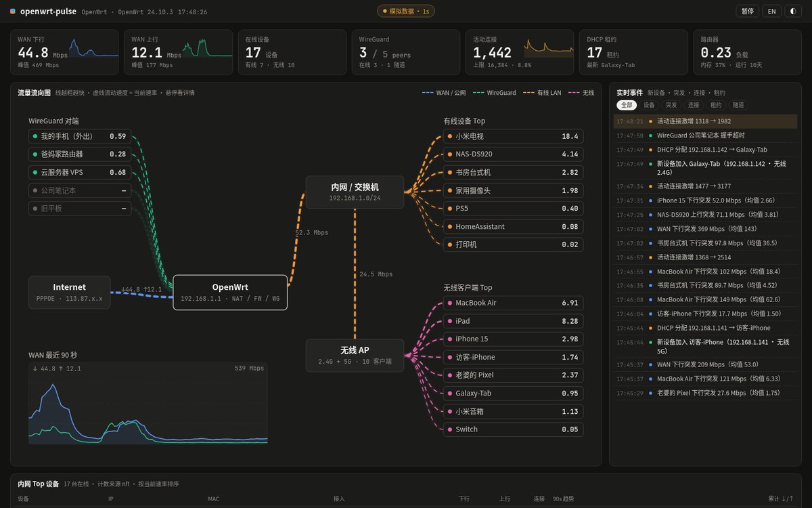The width and height of the screenshot is (812, 508).
Task: Click the WAN 最近 90 秒 chart
Action: [x=148, y=404]
